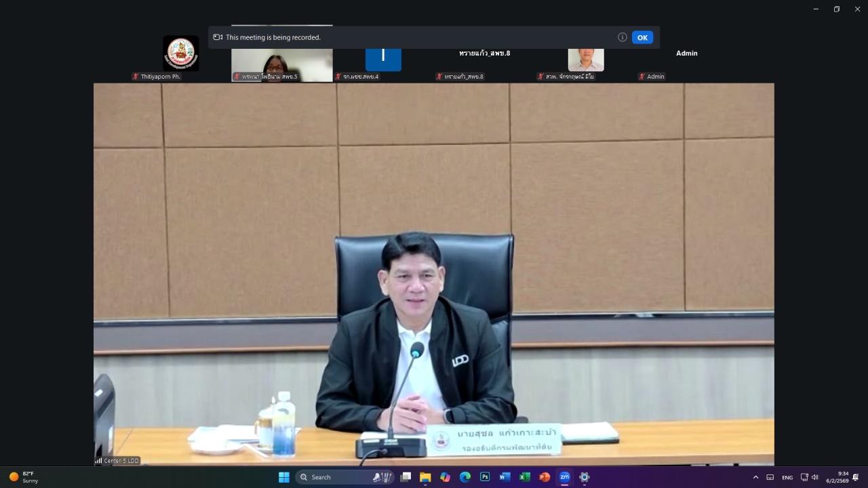Open File Explorer from taskbar

tap(425, 477)
